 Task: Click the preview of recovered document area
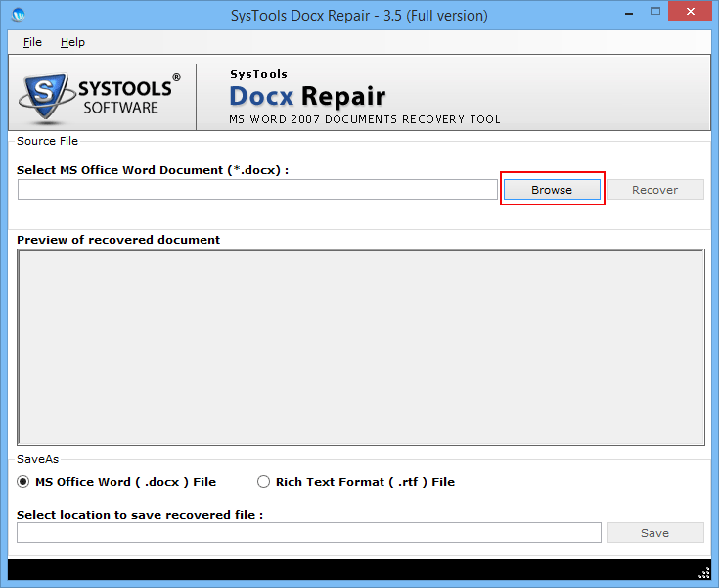[361, 347]
